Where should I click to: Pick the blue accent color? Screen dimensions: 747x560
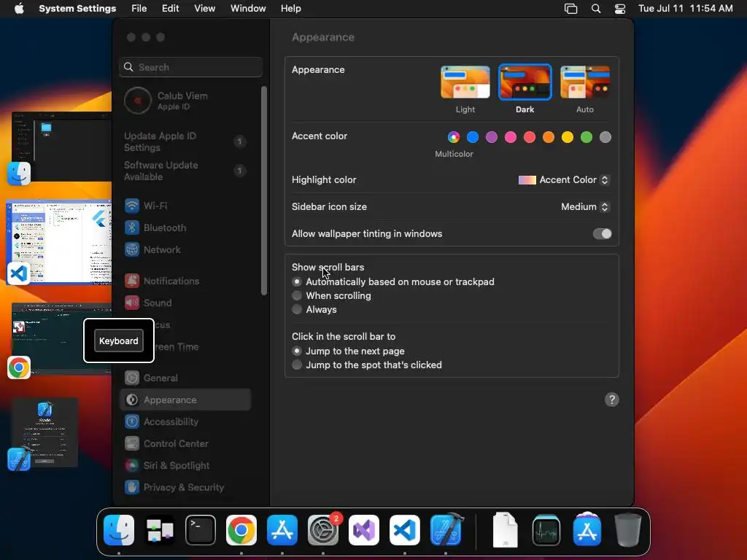click(x=473, y=137)
